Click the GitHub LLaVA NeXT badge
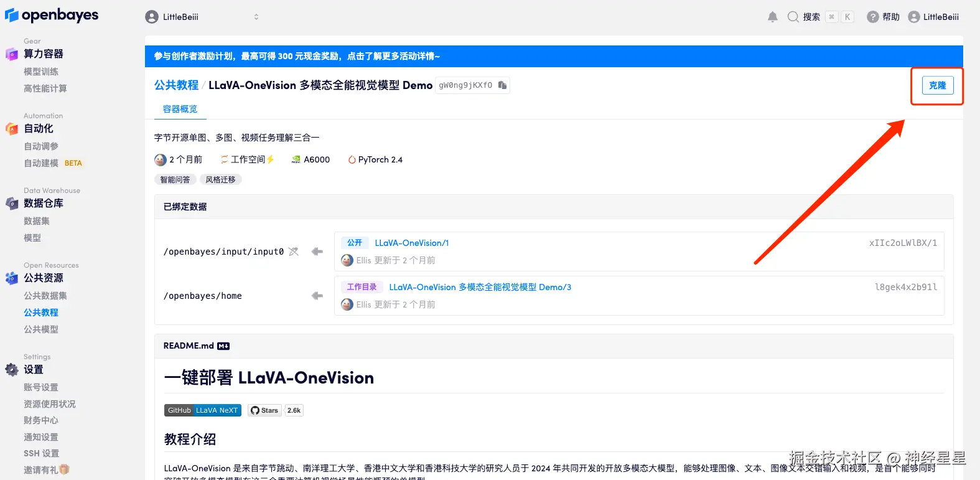980x480 pixels. [x=203, y=410]
